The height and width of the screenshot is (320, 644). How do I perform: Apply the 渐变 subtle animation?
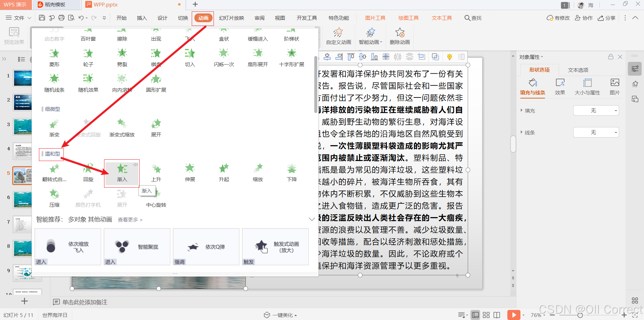54,128
